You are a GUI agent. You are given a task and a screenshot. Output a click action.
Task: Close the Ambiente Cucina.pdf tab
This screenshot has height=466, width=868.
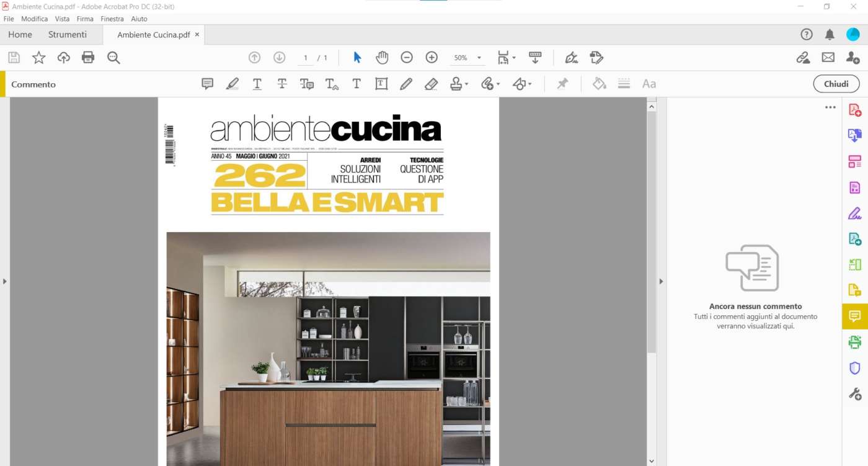(197, 35)
